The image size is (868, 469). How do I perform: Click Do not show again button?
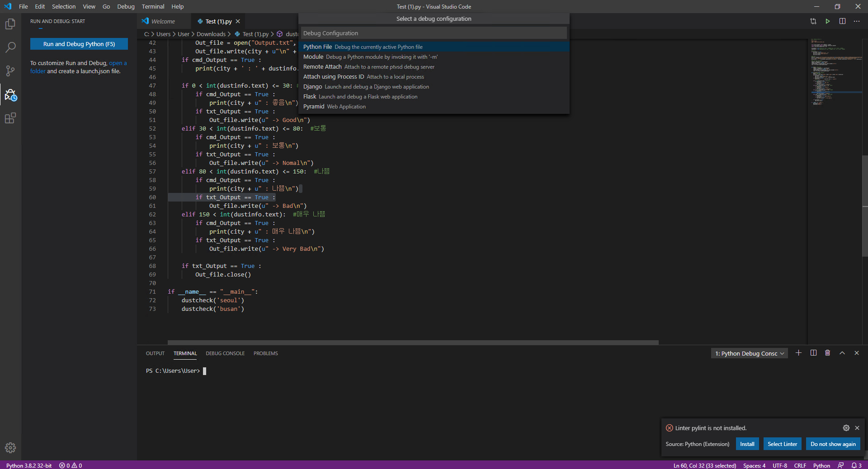point(833,444)
